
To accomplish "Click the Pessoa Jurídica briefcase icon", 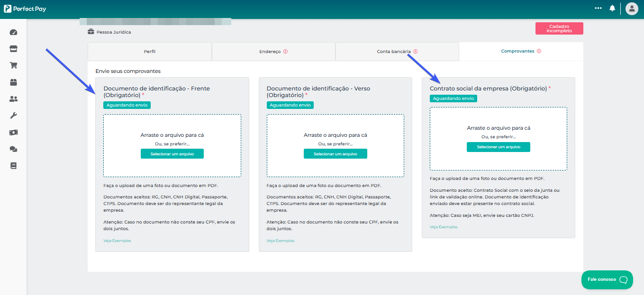I will tap(91, 32).
